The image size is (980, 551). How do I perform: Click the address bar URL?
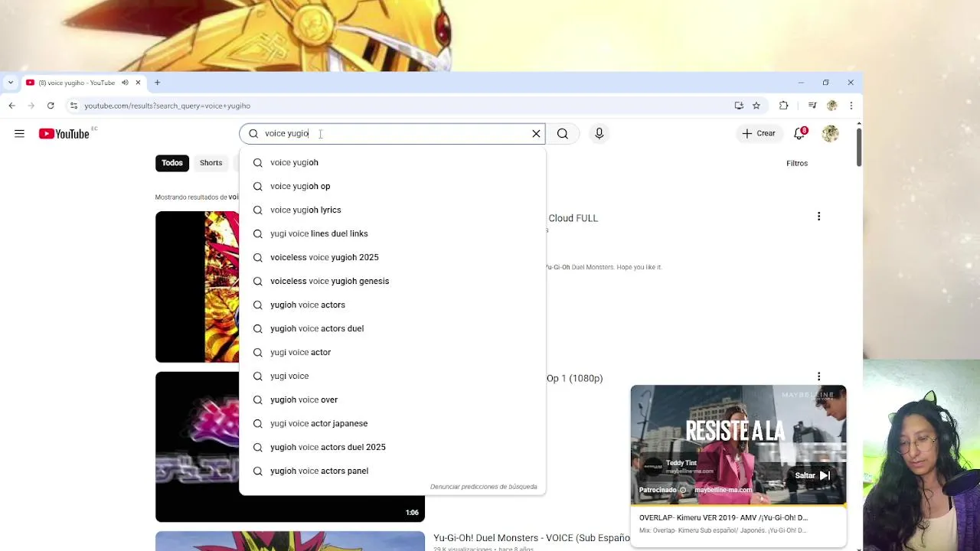point(167,106)
